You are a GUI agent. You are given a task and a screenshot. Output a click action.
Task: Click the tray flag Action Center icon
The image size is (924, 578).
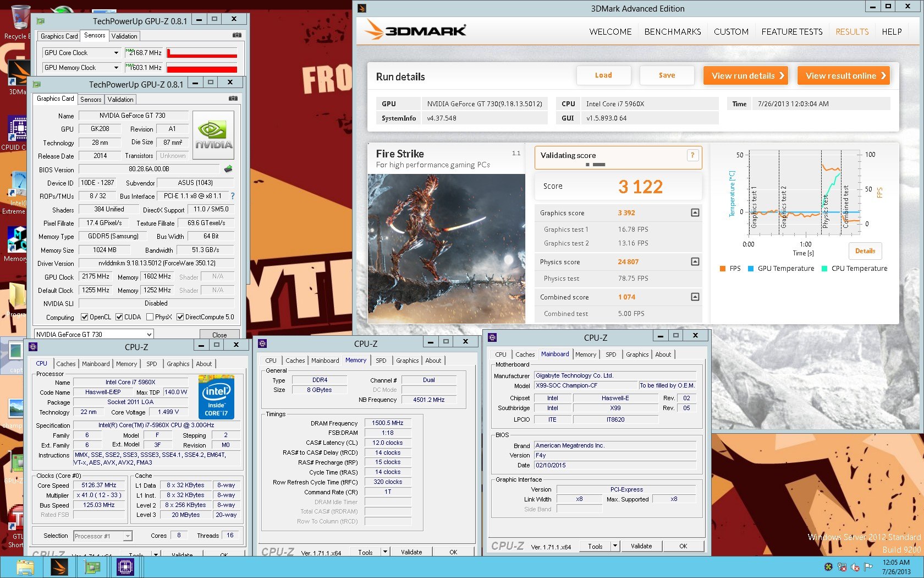(868, 567)
